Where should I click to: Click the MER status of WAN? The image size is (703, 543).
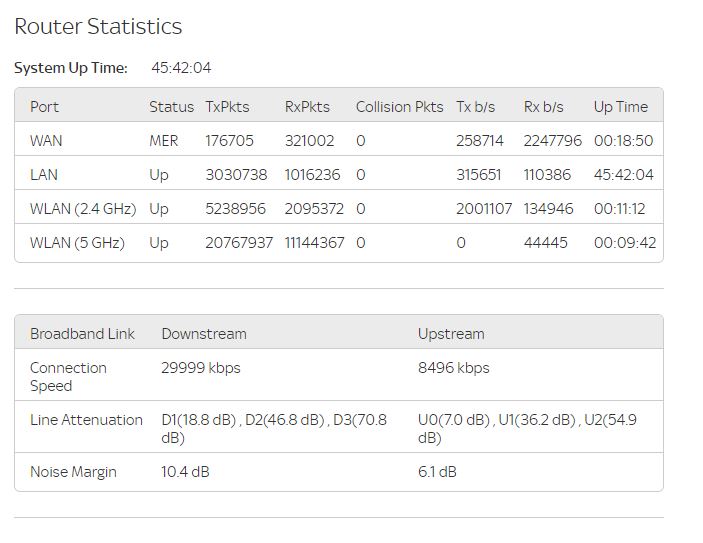tap(163, 141)
